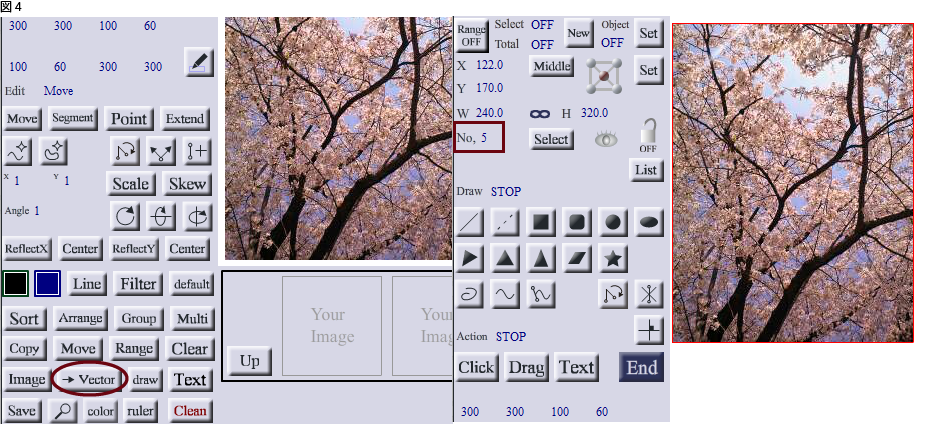Toggle the eye visibility icon
This screenshot has height=424, width=929.
pyautogui.click(x=606, y=139)
